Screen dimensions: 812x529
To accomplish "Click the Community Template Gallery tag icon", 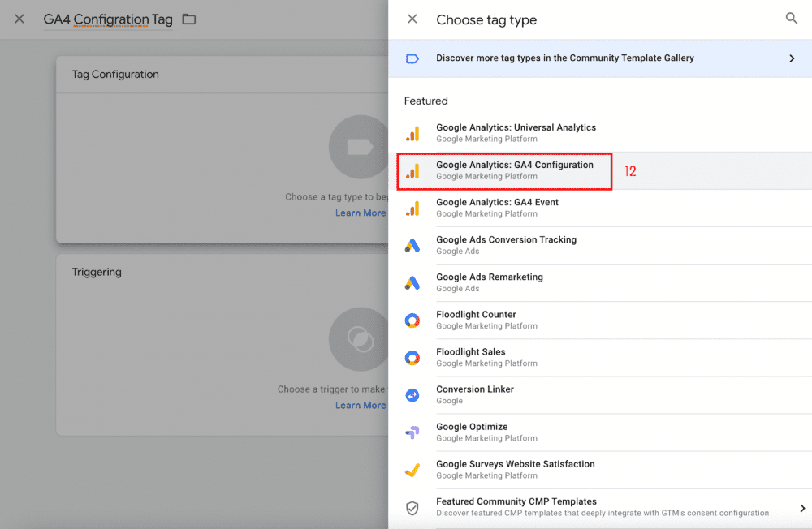I will [x=412, y=58].
